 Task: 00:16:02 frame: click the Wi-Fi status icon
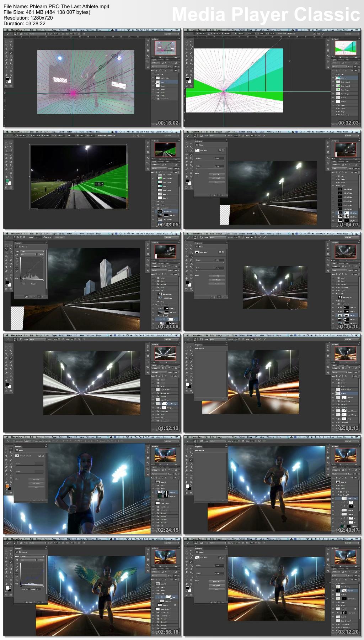tap(129, 30)
